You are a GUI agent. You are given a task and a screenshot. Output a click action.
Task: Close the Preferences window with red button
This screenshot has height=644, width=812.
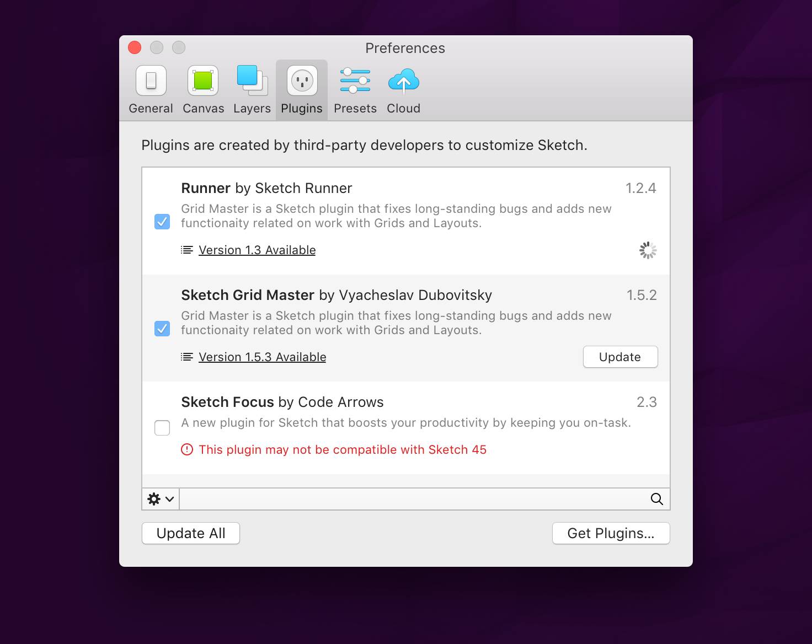tap(135, 47)
